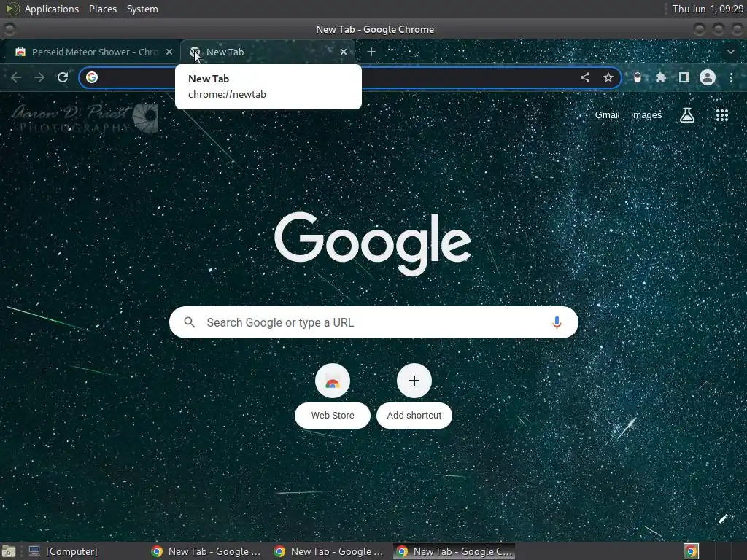Share this page via the share icon
Viewport: 747px width, 560px height.
pyautogui.click(x=584, y=77)
